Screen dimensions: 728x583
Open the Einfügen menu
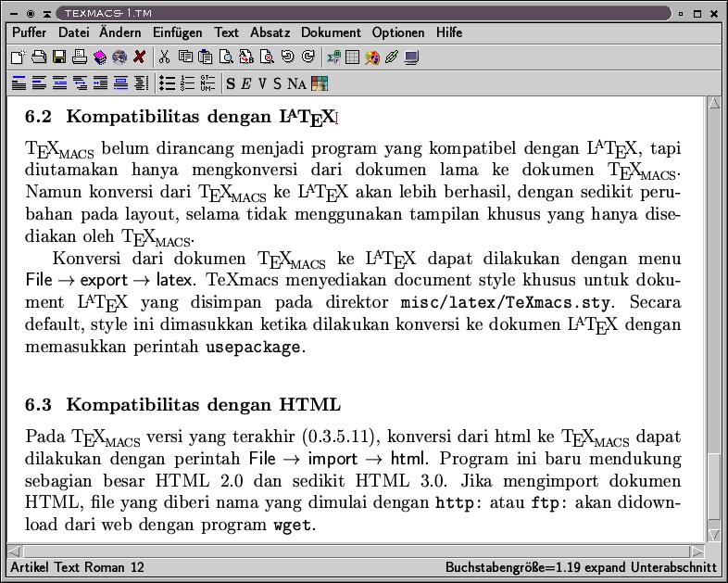(x=177, y=32)
